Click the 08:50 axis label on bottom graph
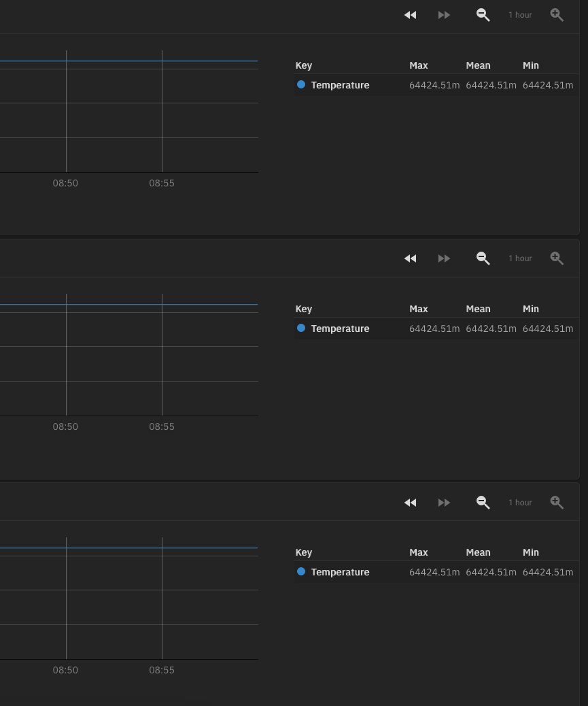Screen dimensions: 588x706 pyautogui.click(x=65, y=671)
